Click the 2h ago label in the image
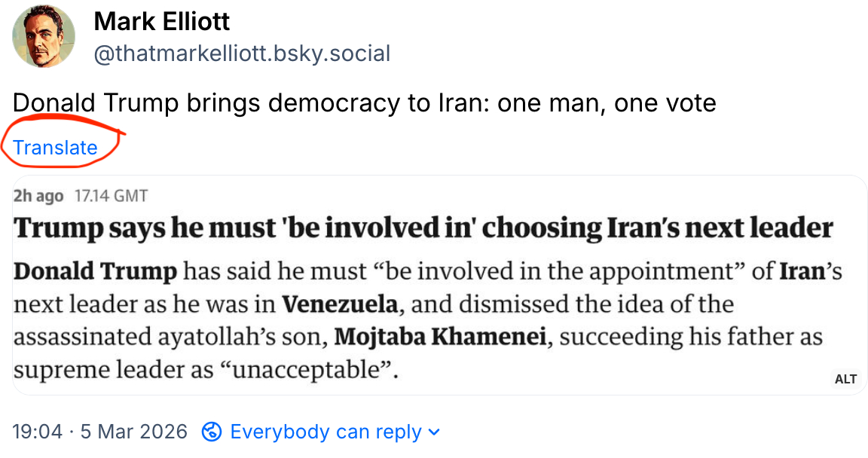Viewport: 868px width, 458px height. tap(38, 196)
